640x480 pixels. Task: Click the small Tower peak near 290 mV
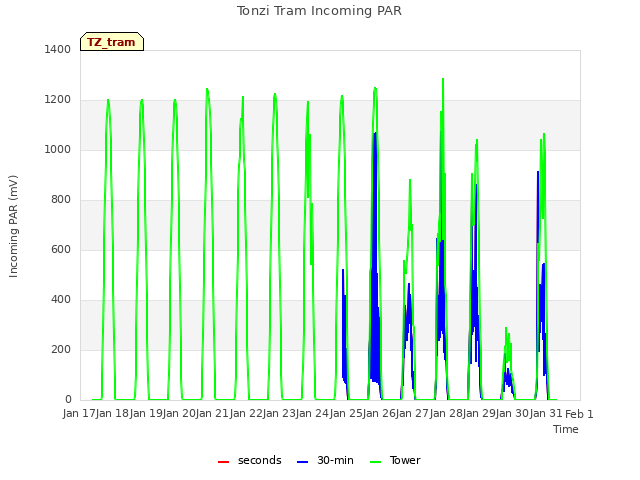point(506,328)
